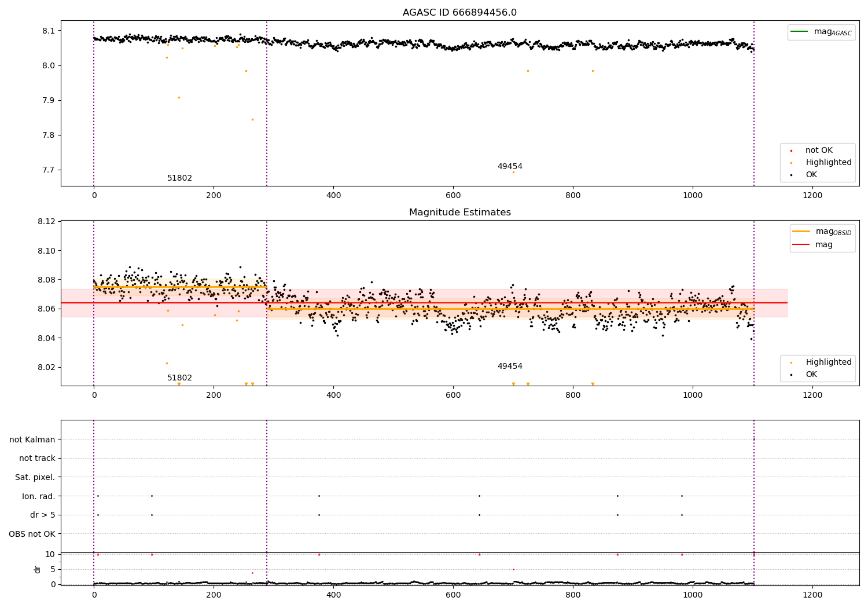Click the '10' tick on the dr axis
The width and height of the screenshot is (868, 608).
pyautogui.click(x=50, y=555)
